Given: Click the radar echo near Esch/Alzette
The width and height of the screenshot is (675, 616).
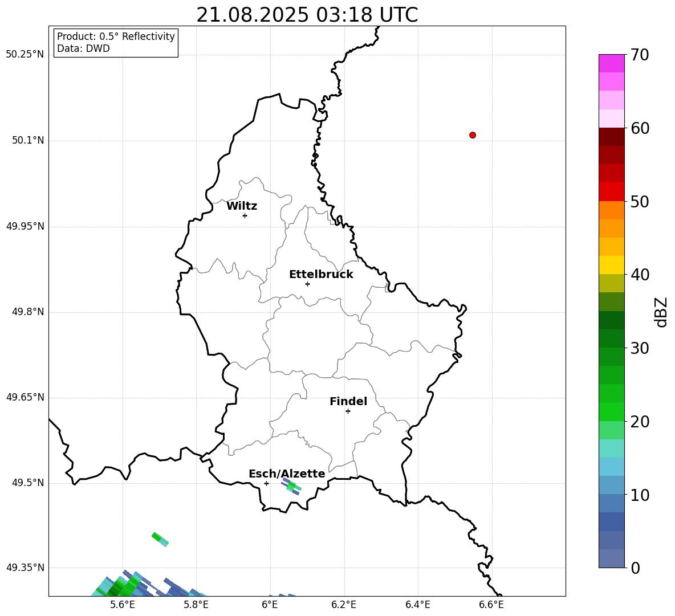Looking at the screenshot, I should coord(291,486).
